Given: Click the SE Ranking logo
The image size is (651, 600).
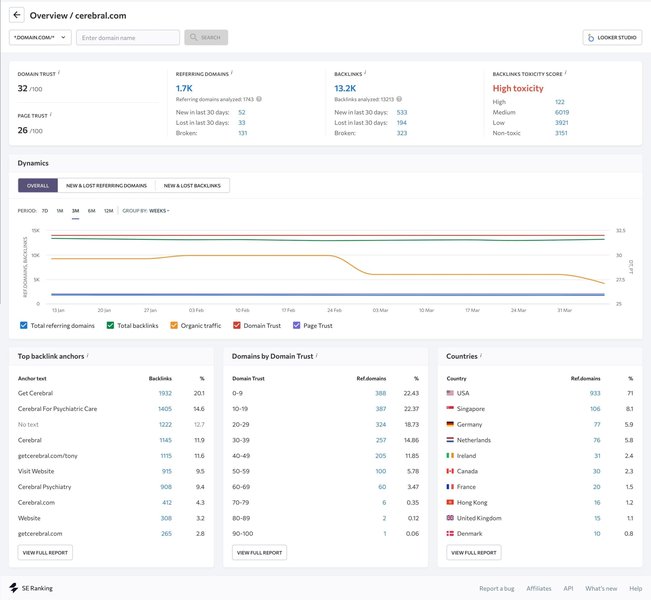Looking at the screenshot, I should coord(31,588).
